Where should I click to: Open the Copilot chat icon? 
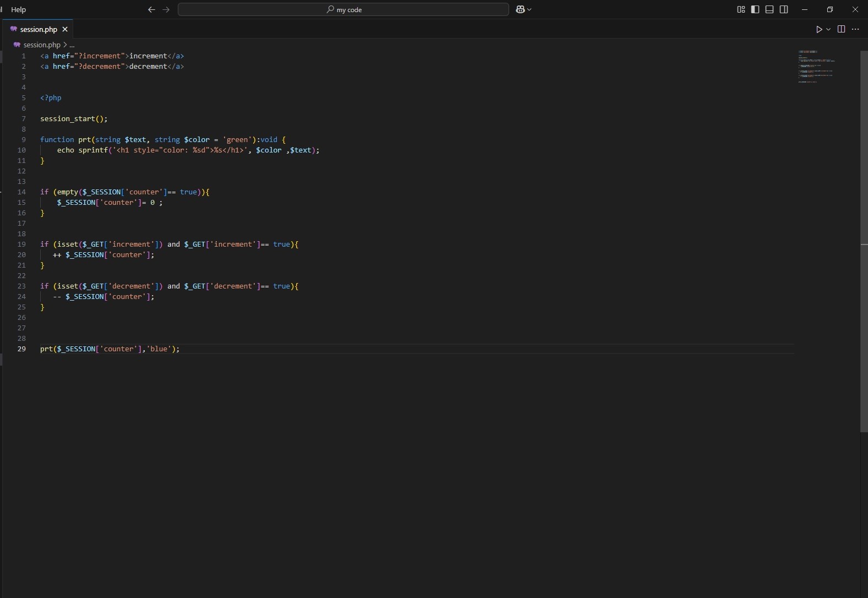(x=520, y=9)
